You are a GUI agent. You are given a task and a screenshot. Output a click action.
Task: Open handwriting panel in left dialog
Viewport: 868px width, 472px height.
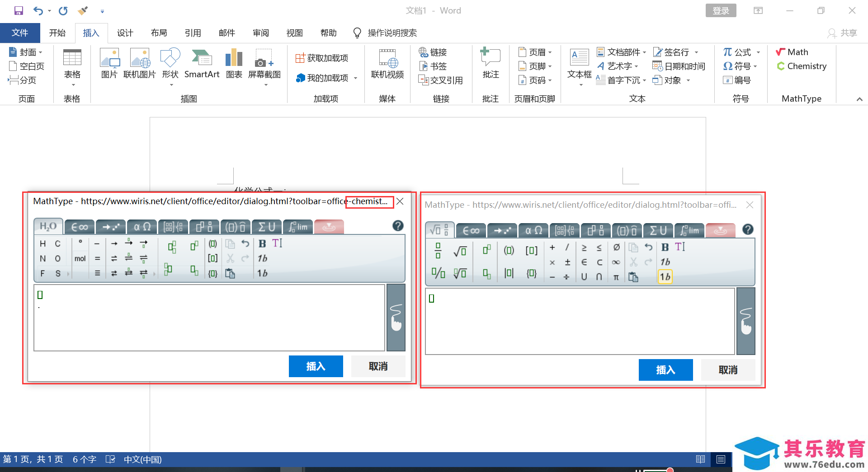396,318
